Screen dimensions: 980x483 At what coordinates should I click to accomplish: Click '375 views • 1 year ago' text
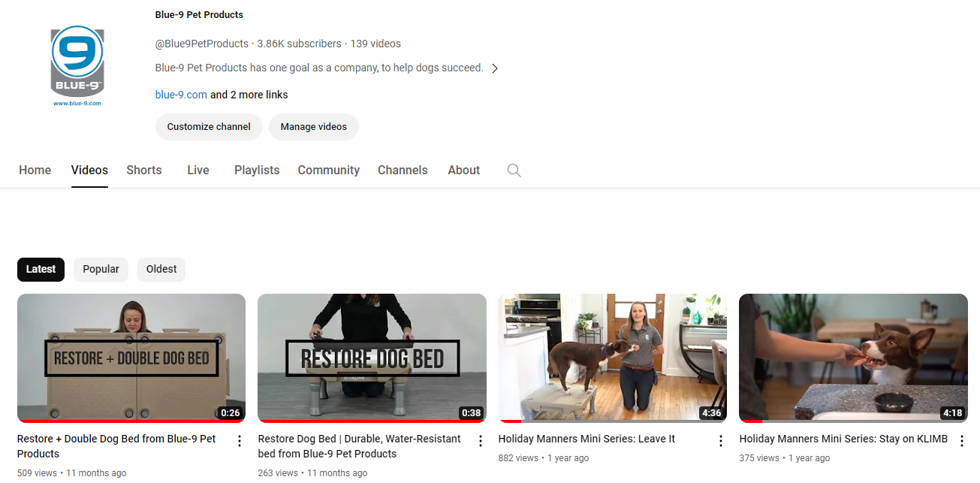click(785, 458)
